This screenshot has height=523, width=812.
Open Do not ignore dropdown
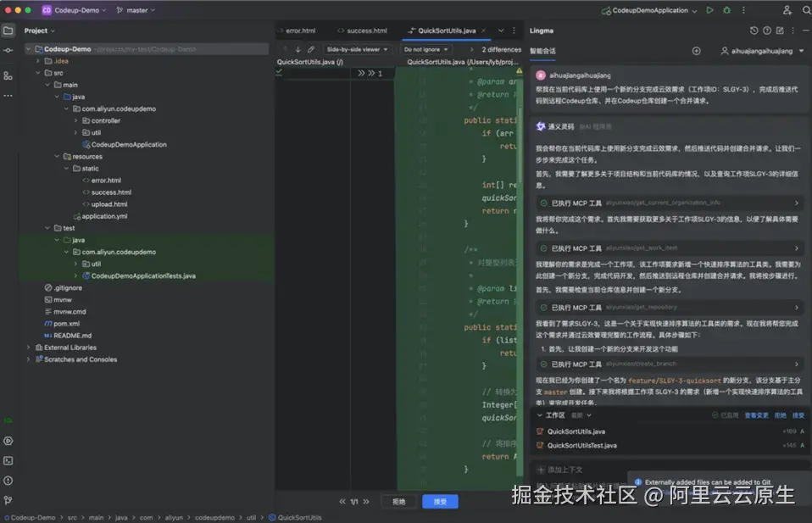425,49
